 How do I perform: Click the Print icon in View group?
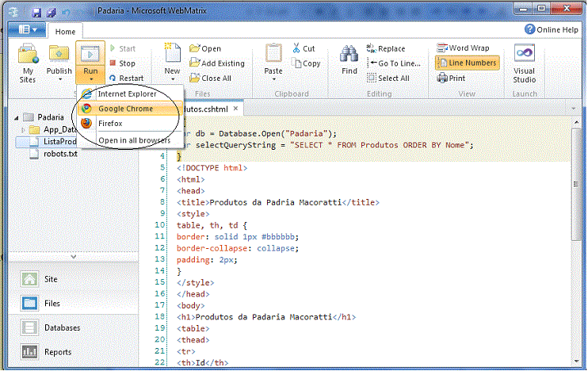(451, 78)
